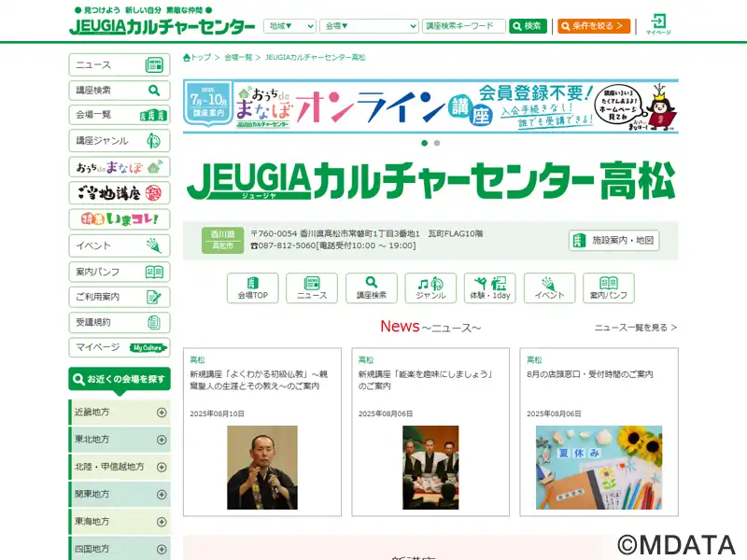Open 夏休み sunflower news image

point(599,468)
